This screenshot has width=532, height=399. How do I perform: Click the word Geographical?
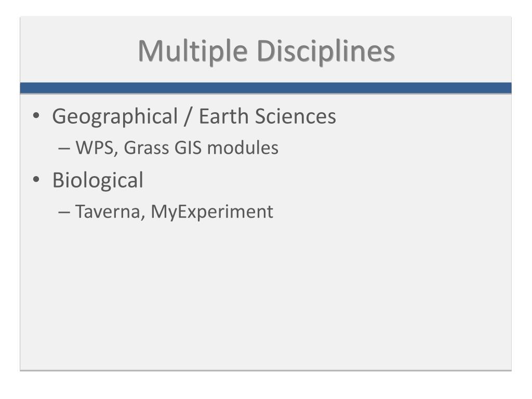(115, 117)
